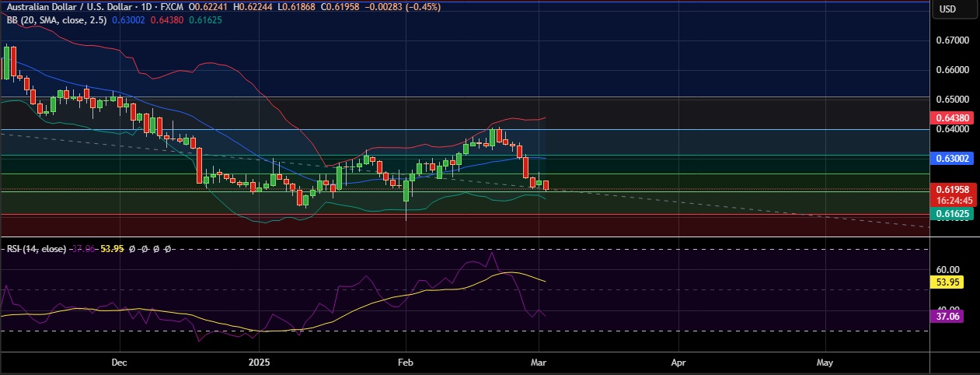
Task: Click the Feb label on the time axis
Action: pos(404,363)
